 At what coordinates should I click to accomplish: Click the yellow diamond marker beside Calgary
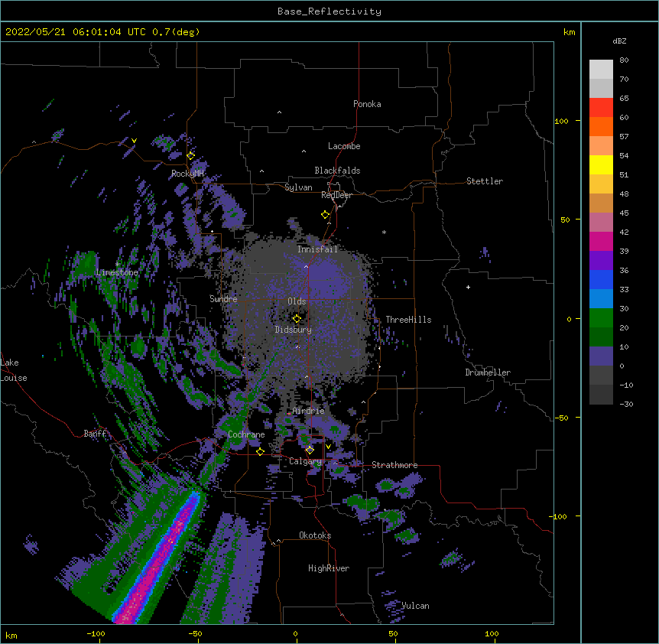[310, 450]
